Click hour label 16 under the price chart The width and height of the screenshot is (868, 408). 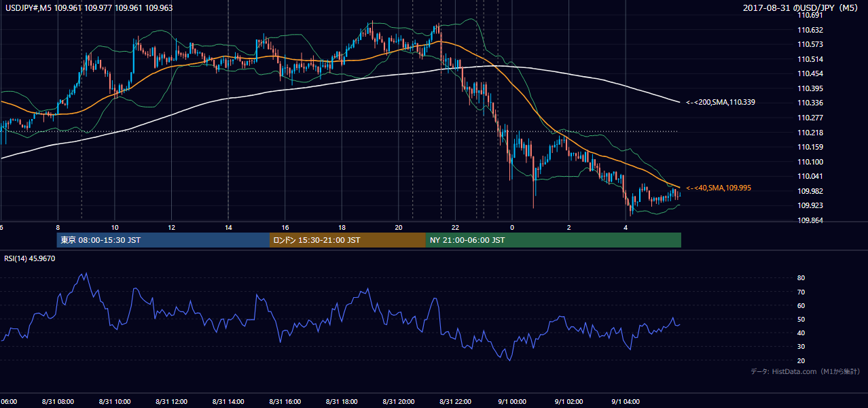[285, 228]
